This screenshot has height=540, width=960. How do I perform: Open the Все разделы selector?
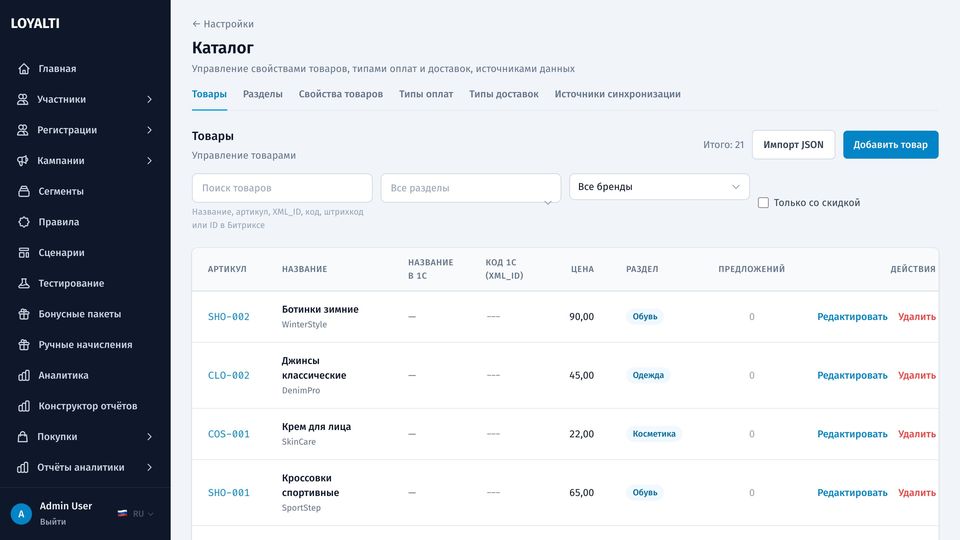coord(470,188)
